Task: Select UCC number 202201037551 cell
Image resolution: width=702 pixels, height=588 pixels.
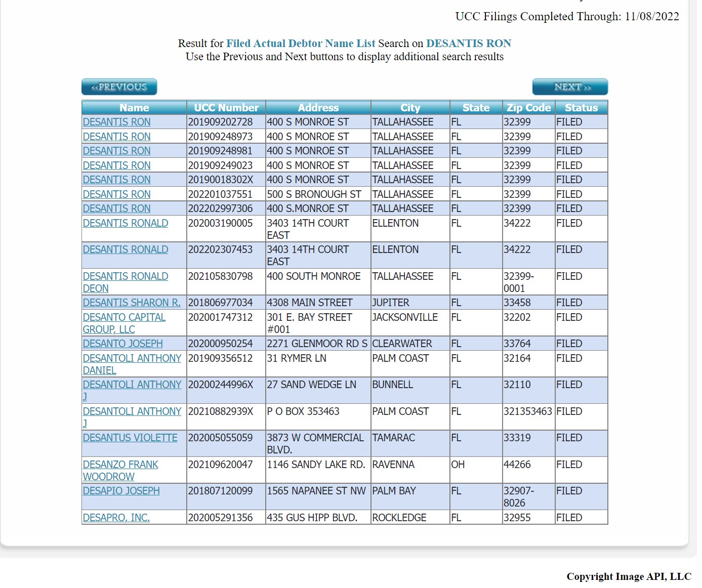Action: 226,194
